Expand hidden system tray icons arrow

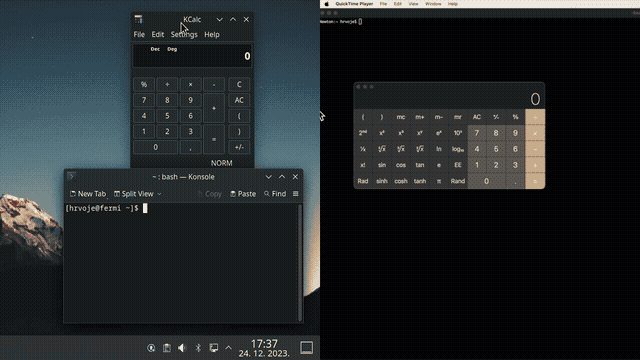point(229,348)
